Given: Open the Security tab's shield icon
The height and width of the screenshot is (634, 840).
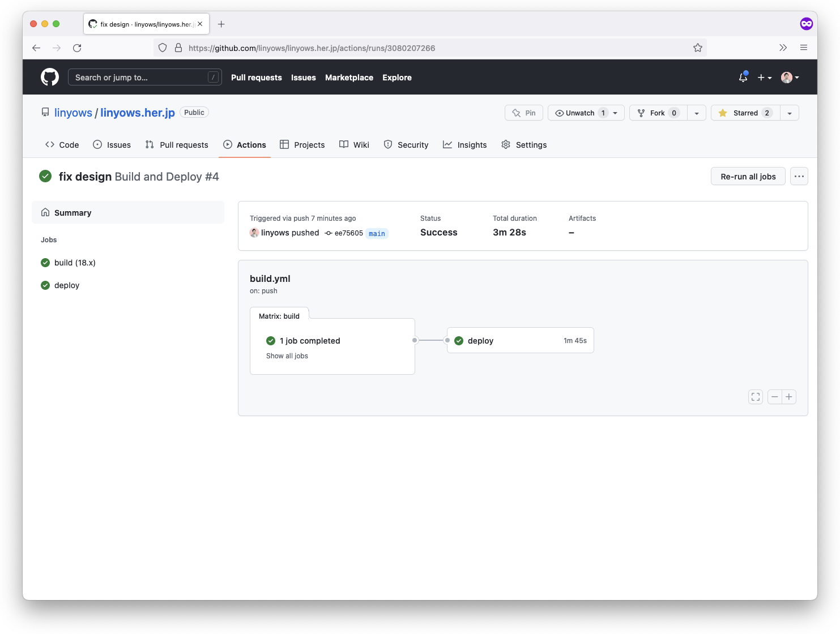Looking at the screenshot, I should (x=389, y=144).
